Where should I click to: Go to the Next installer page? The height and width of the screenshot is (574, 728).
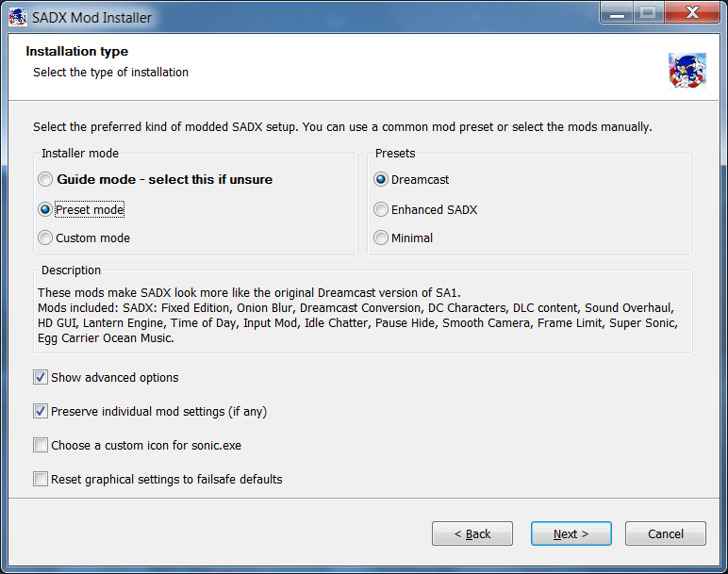click(x=571, y=533)
